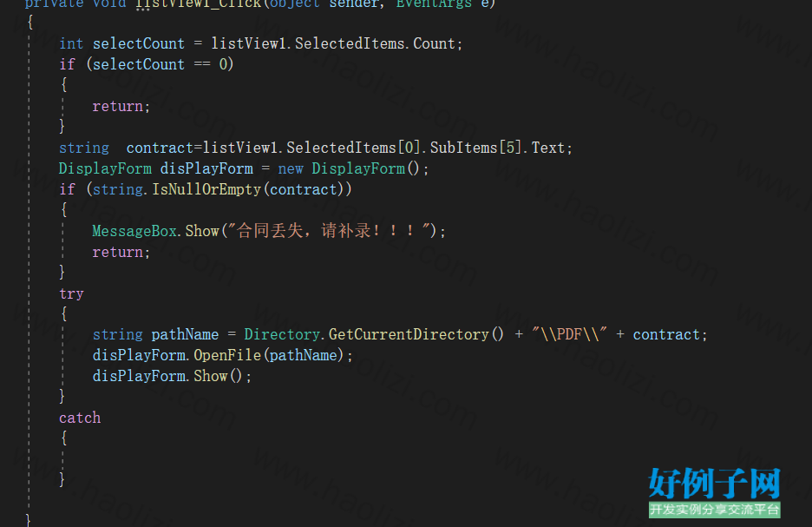
Task: Click the "new" keyword
Action: [x=291, y=169]
